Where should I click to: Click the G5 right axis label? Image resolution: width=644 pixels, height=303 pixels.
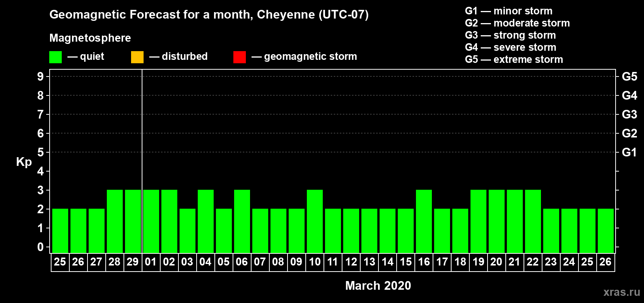pyautogui.click(x=629, y=77)
